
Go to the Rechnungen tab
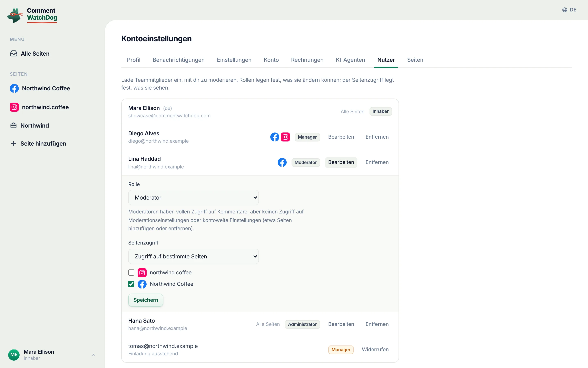pyautogui.click(x=307, y=60)
